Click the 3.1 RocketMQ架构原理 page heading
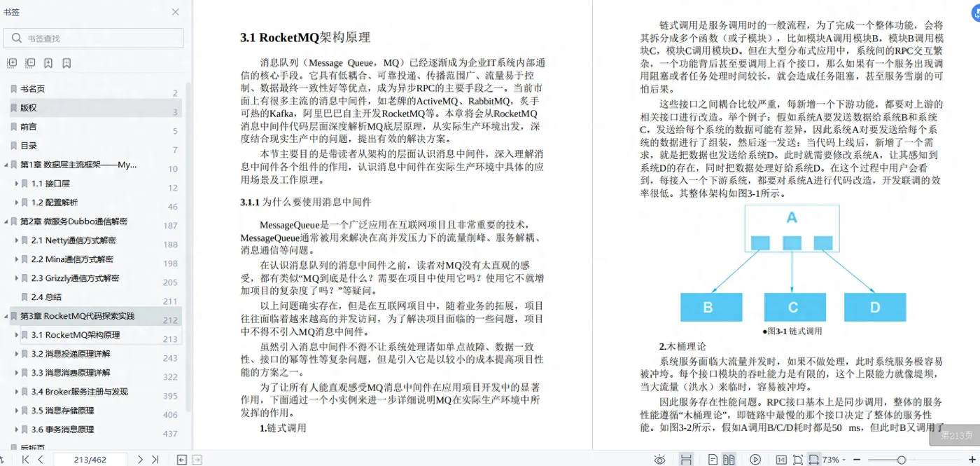The width and height of the screenshot is (980, 466). click(x=305, y=38)
